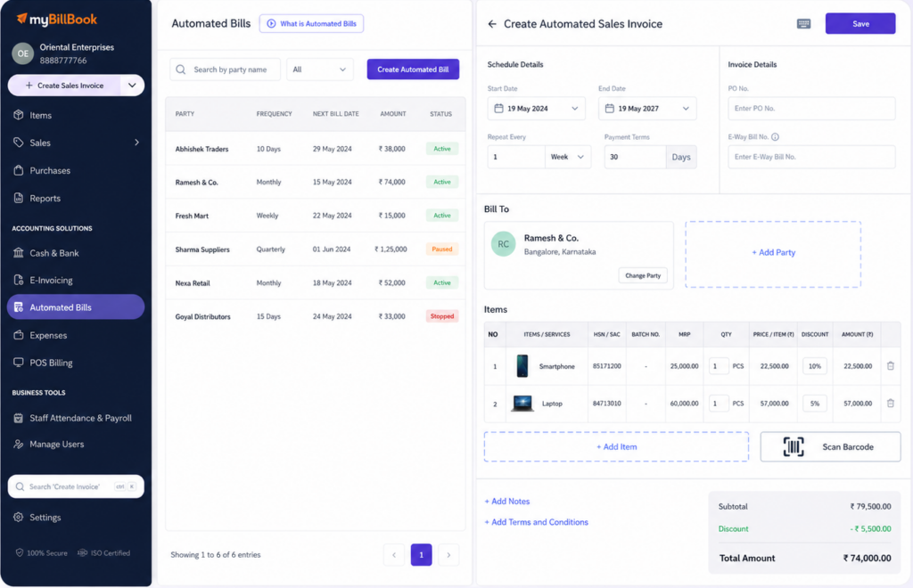Expand the Sales submenu chevron
The width and height of the screenshot is (913, 588).
(136, 143)
